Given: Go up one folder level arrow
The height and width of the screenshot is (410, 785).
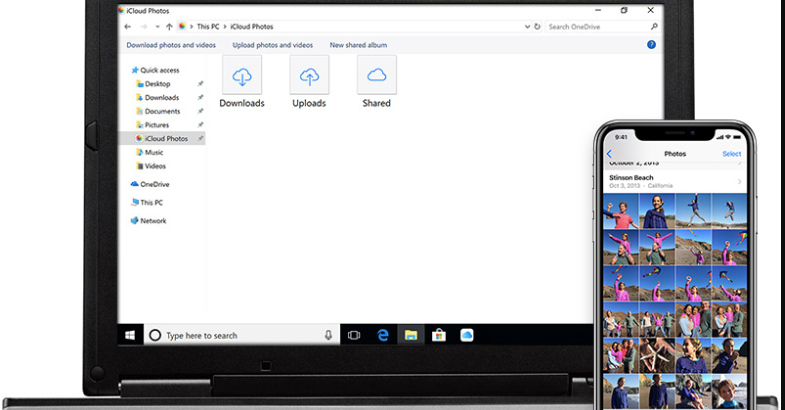Looking at the screenshot, I should [169, 27].
